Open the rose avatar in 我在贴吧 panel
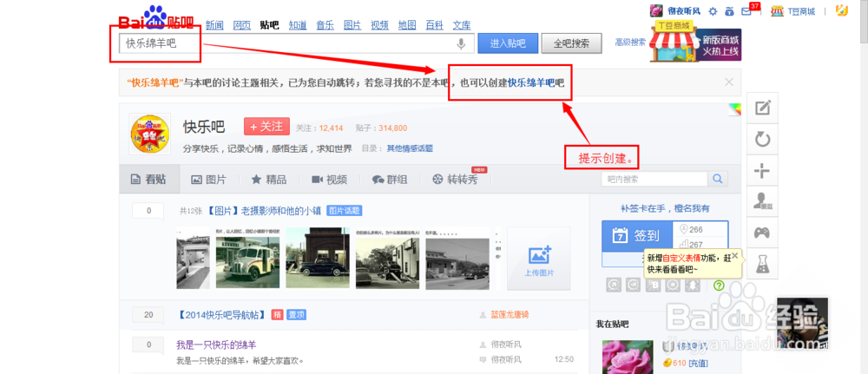868x374 pixels. click(628, 357)
